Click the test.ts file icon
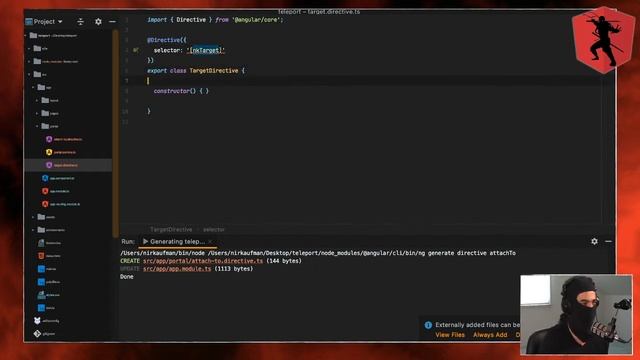The image size is (640, 360). pyautogui.click(x=41, y=308)
